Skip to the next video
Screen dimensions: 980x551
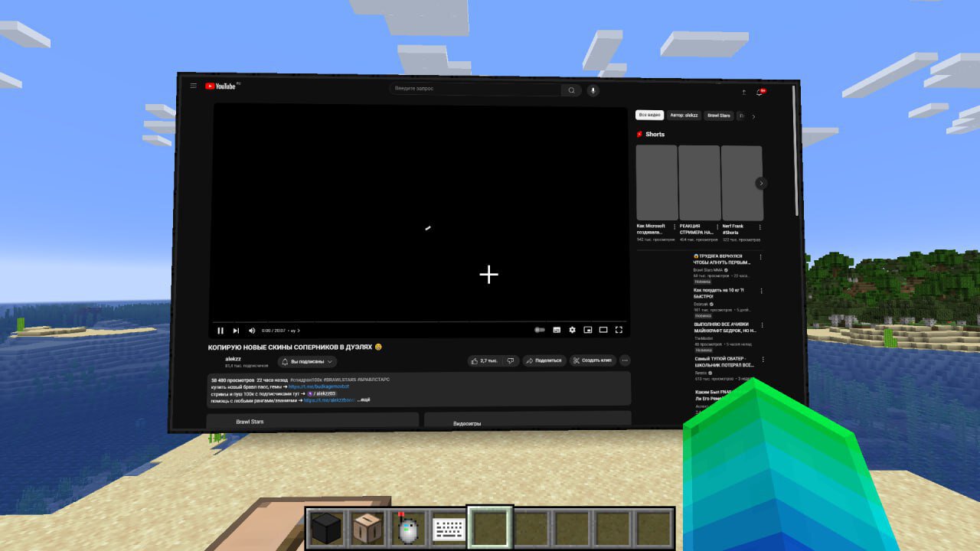pyautogui.click(x=236, y=331)
